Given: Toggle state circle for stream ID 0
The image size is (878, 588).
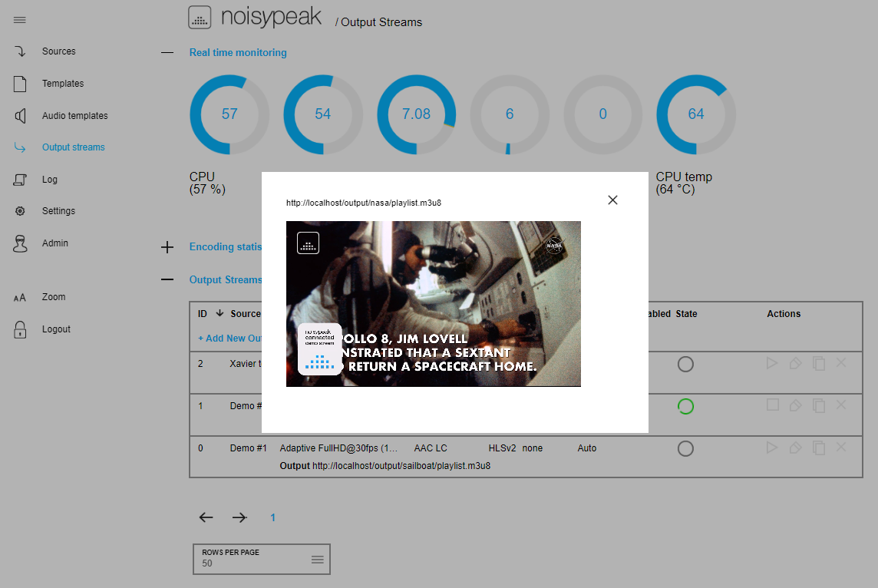Looking at the screenshot, I should point(685,448).
